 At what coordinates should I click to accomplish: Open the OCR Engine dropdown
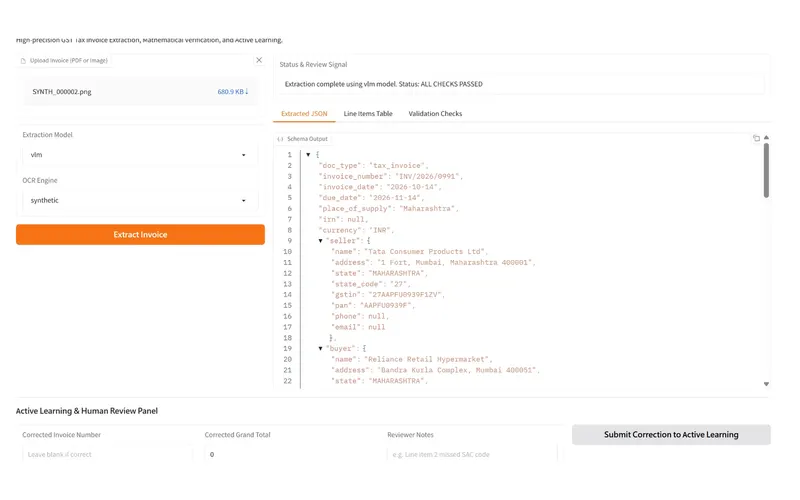pyautogui.click(x=140, y=201)
